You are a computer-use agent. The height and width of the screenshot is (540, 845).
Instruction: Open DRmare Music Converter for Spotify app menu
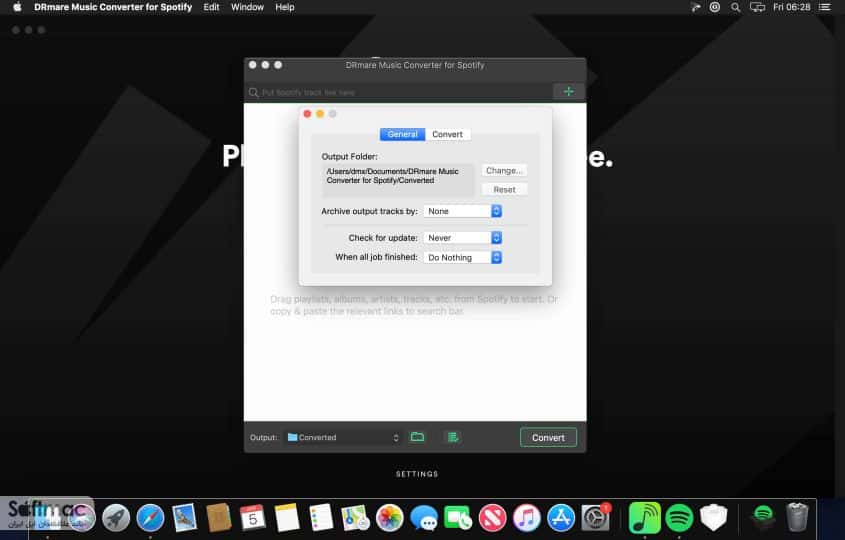[113, 7]
